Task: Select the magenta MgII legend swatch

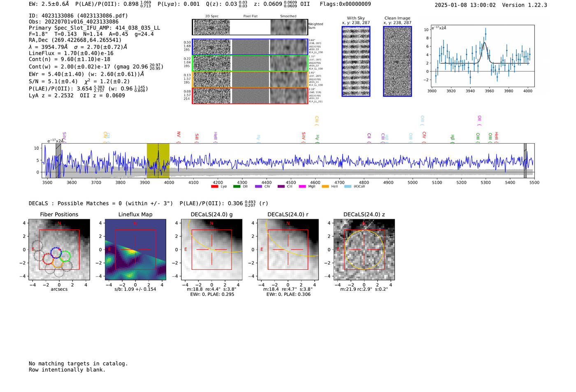Action: coord(302,186)
